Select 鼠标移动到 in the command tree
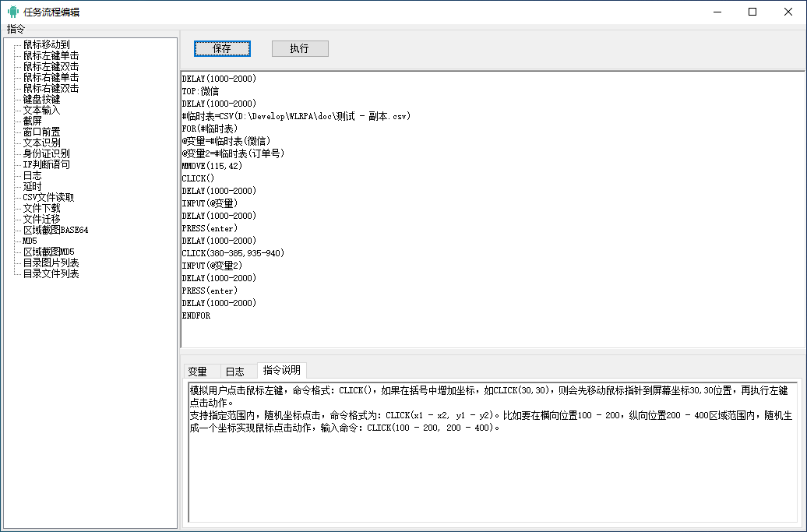 coord(46,44)
